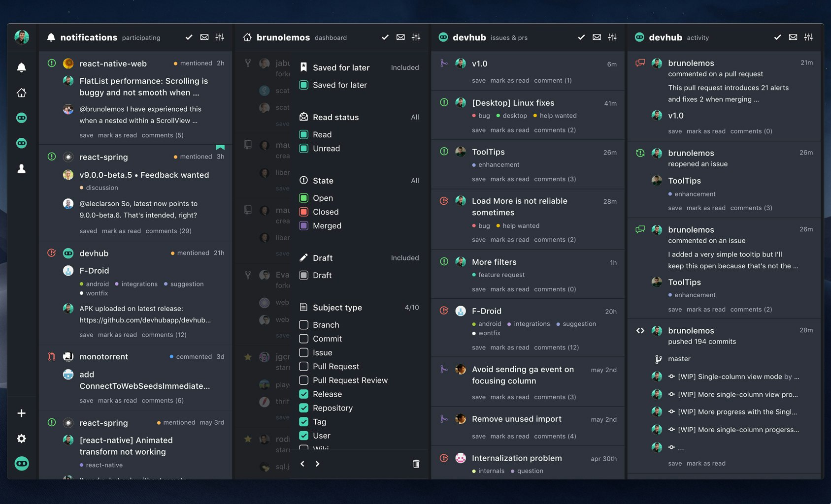The width and height of the screenshot is (831, 504).
Task: Open filter options for the notifications column
Action: (x=220, y=37)
